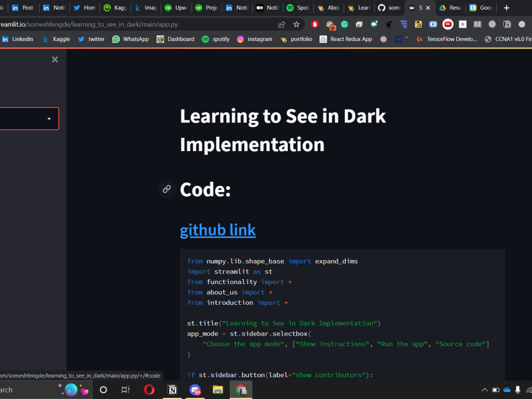Open the grey profile avatar

522,24
